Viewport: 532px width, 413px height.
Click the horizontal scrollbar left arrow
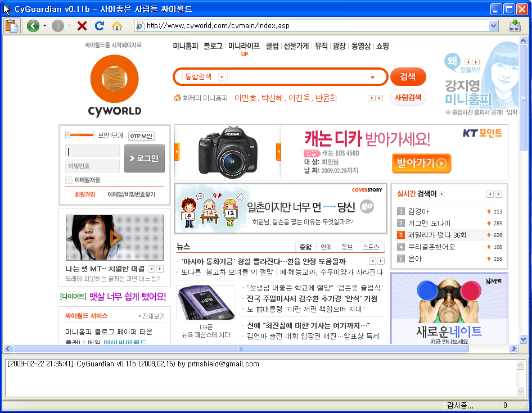tap(7, 348)
